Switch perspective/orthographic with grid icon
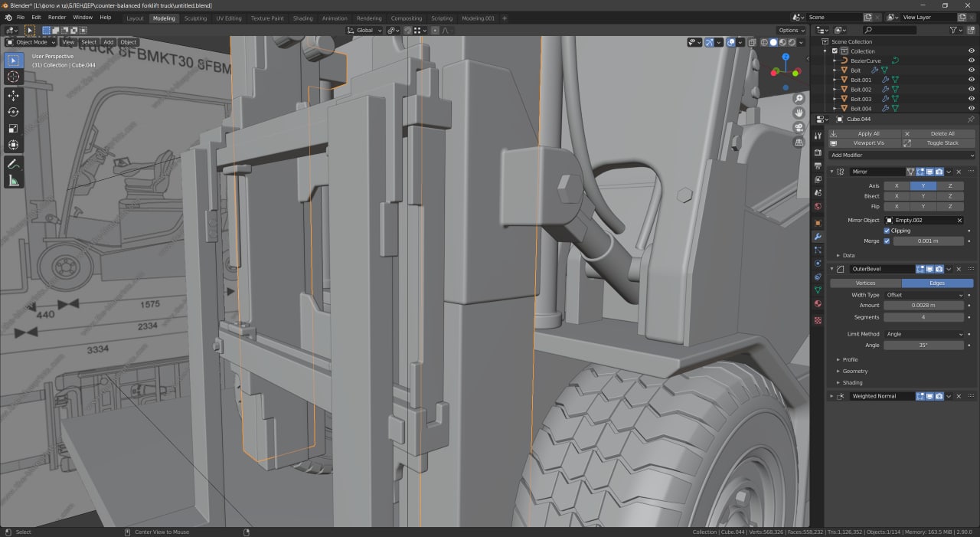 point(799,142)
